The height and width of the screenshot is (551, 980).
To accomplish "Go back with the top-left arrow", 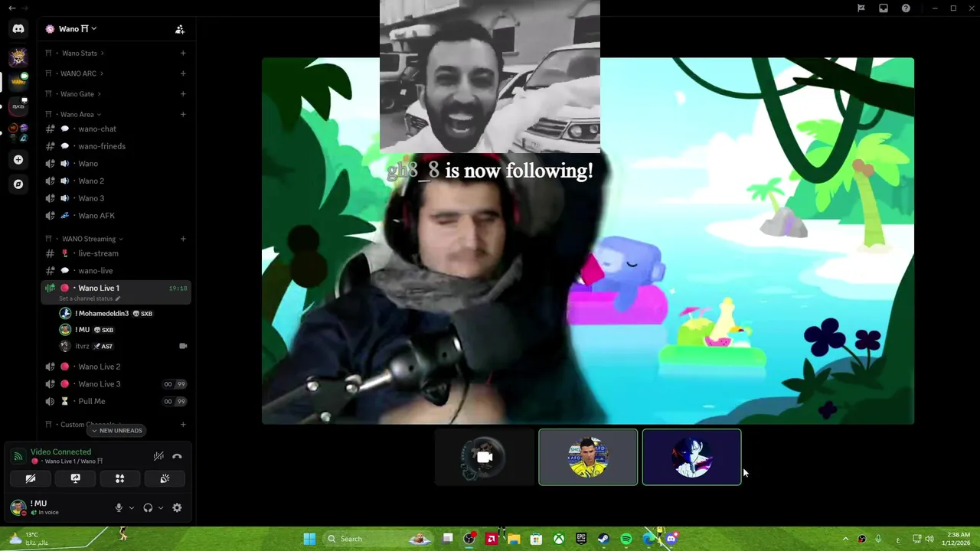I will (x=11, y=8).
